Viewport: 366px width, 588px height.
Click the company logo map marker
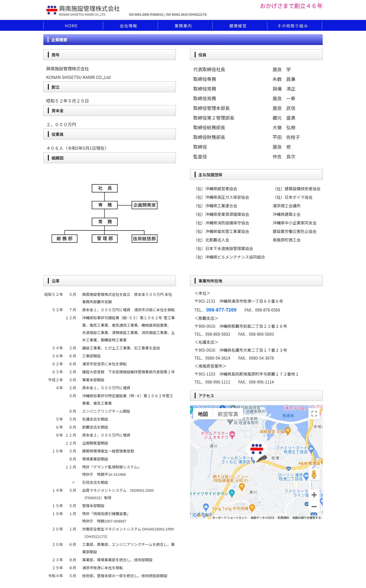(257, 450)
